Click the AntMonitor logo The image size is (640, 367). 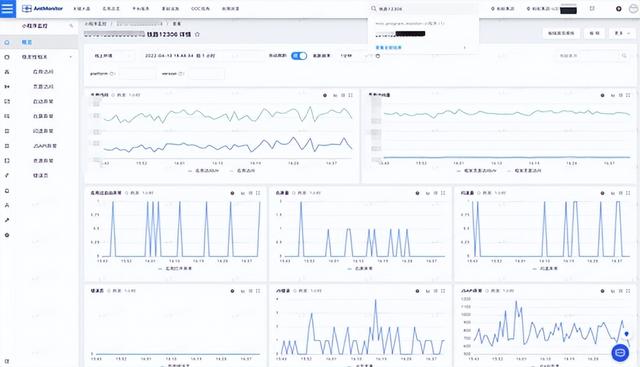click(42, 8)
